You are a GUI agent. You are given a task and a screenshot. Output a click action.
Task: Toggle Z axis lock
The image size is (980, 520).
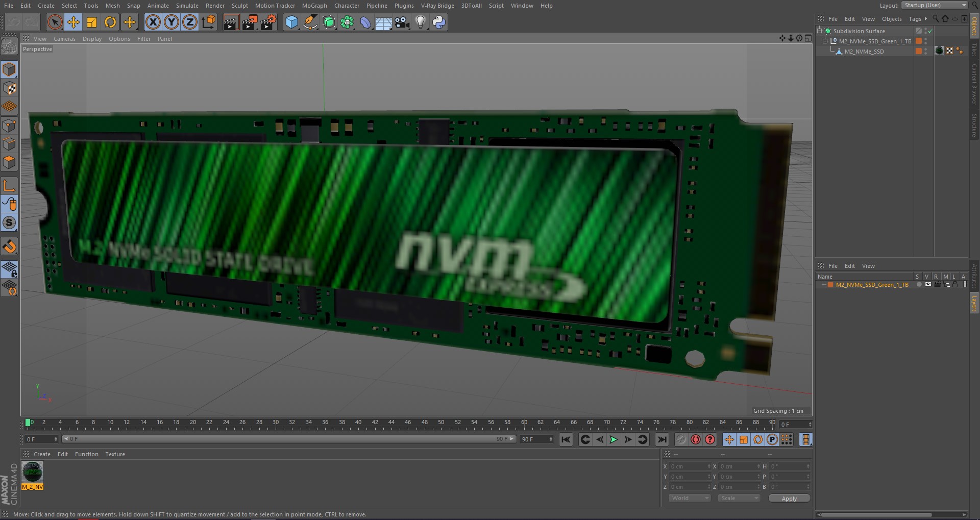tap(190, 22)
